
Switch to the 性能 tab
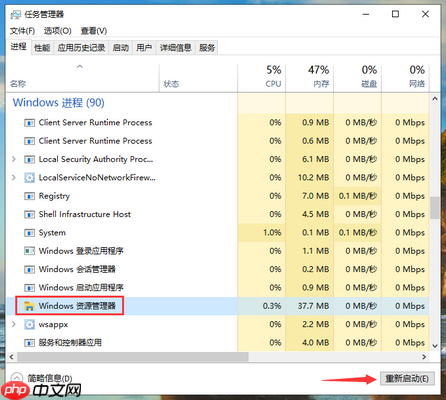tap(42, 48)
